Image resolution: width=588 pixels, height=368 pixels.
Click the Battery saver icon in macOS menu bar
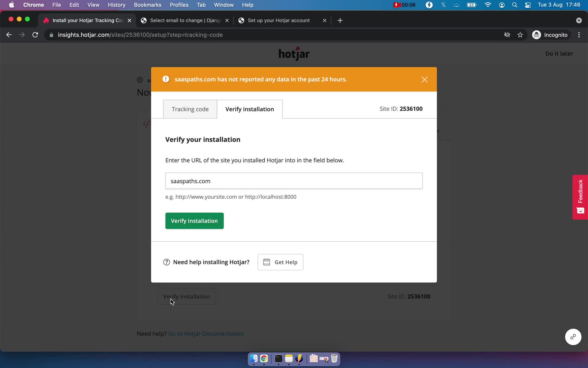click(428, 5)
